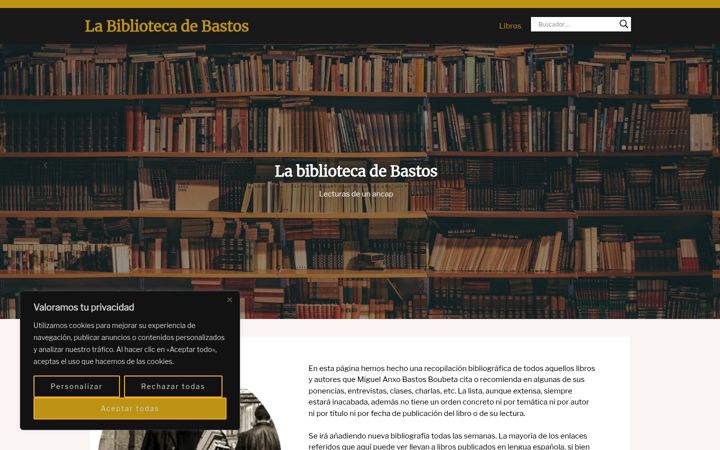Click the Personalizar cookies button
The width and height of the screenshot is (720, 450).
[77, 386]
